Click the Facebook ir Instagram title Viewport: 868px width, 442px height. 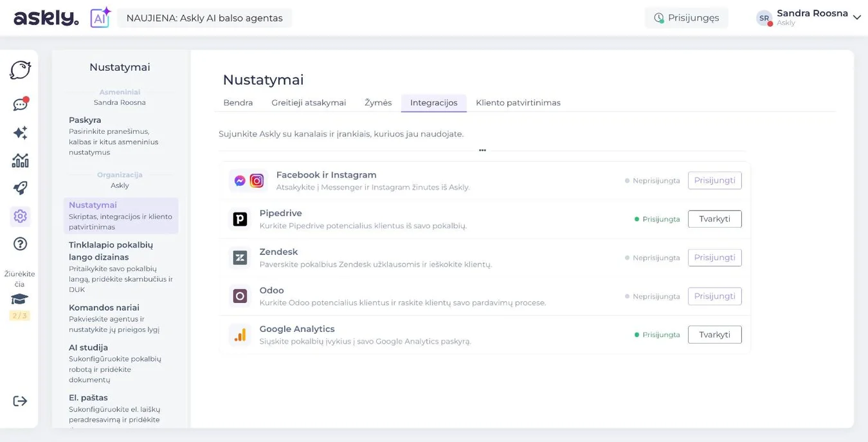(x=326, y=175)
